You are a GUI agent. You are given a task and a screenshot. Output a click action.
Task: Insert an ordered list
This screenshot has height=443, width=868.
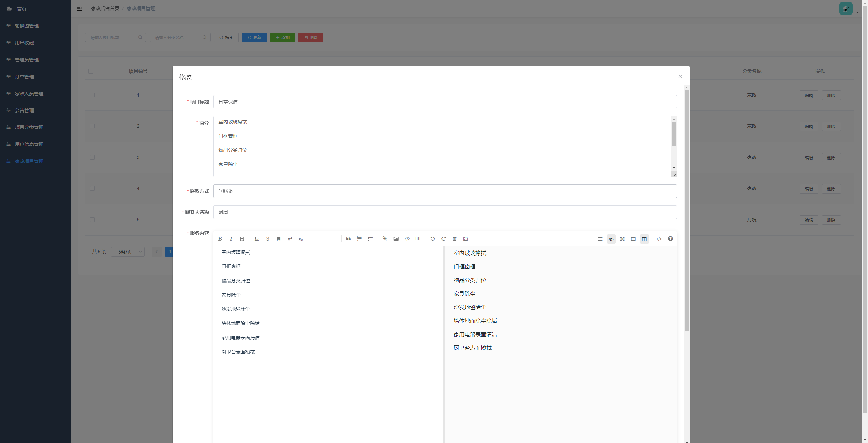[359, 239]
